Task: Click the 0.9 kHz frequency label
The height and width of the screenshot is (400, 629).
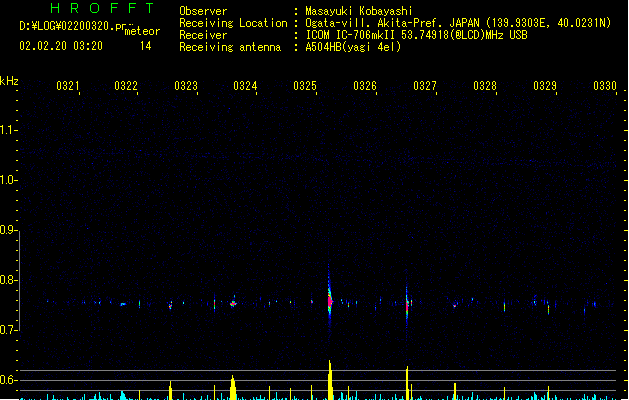Action: (x=8, y=230)
